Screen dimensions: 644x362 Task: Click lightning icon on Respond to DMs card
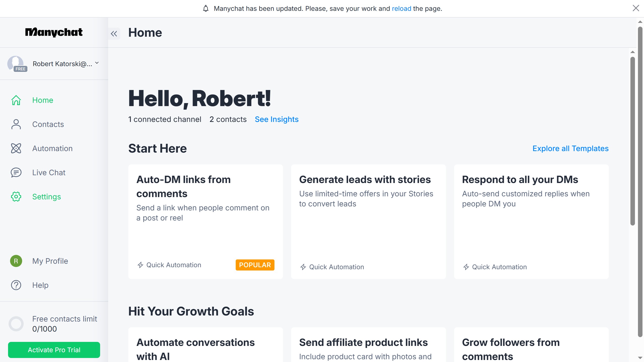pyautogui.click(x=466, y=267)
